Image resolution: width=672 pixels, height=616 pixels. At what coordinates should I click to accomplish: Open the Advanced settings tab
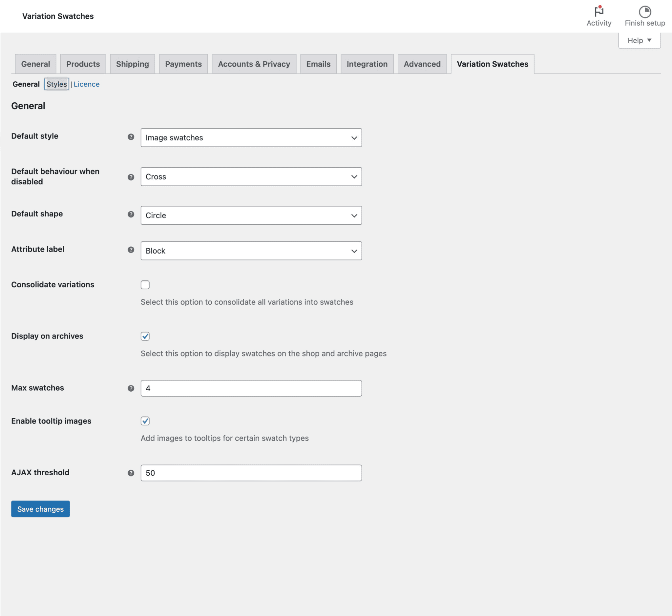click(x=422, y=64)
